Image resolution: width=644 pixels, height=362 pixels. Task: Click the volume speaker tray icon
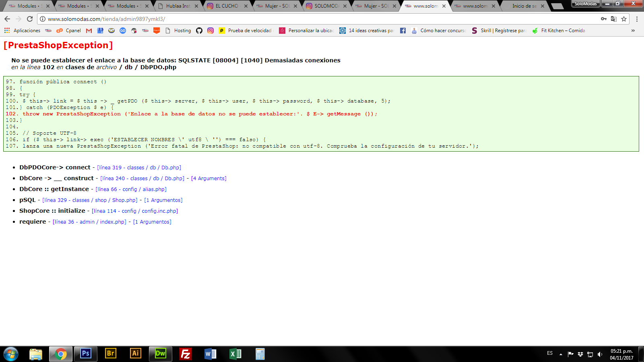pyautogui.click(x=600, y=354)
